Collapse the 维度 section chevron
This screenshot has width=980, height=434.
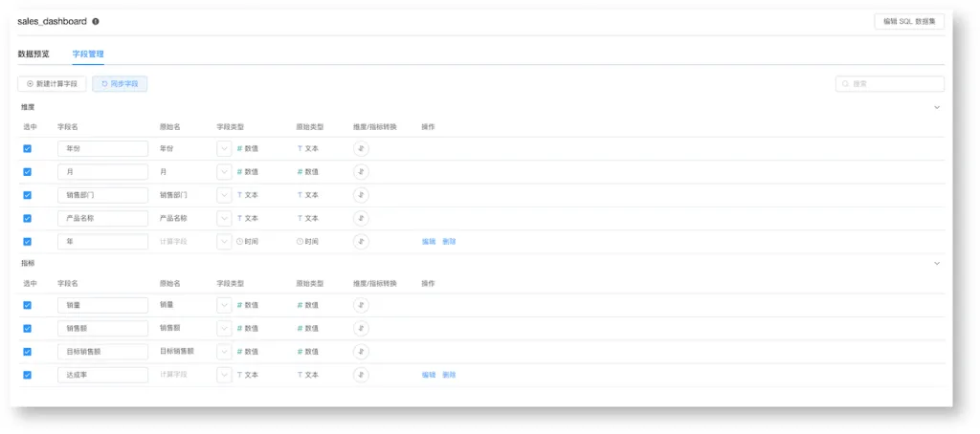[x=937, y=107]
